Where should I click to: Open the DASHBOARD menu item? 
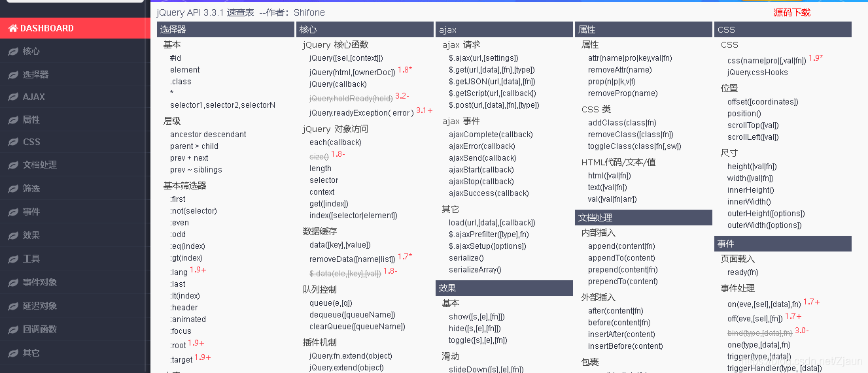75,28
